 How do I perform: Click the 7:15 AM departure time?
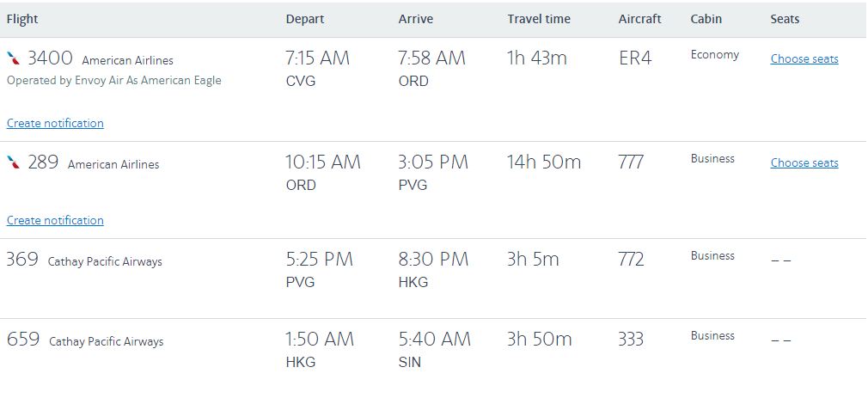[318, 58]
